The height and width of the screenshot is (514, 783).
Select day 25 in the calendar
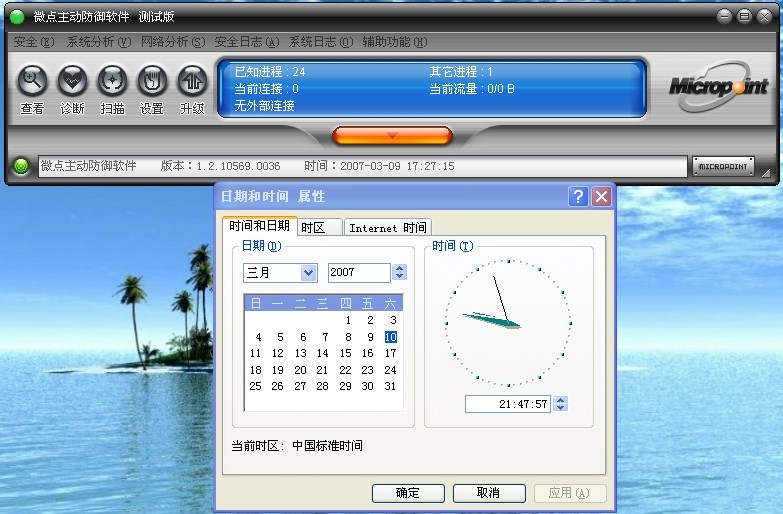click(255, 386)
